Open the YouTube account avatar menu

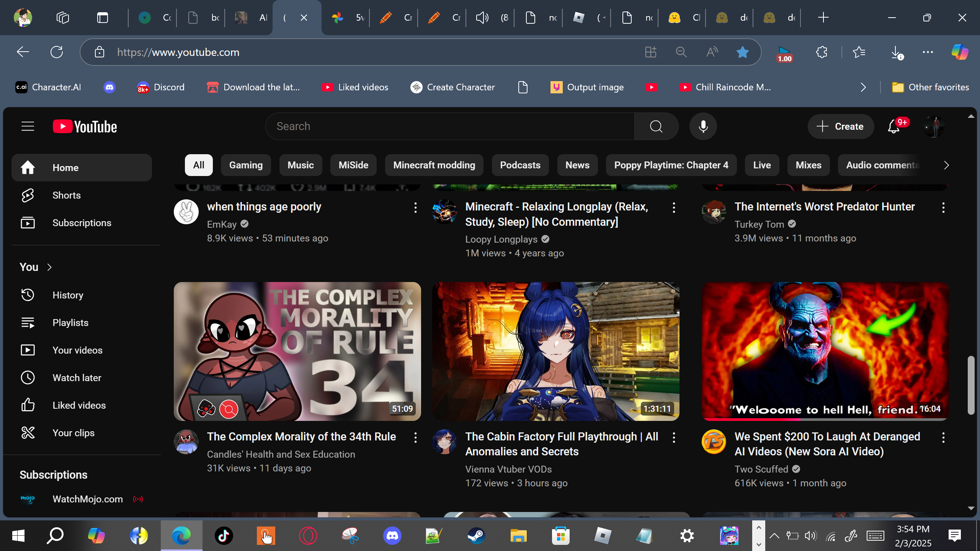click(934, 126)
